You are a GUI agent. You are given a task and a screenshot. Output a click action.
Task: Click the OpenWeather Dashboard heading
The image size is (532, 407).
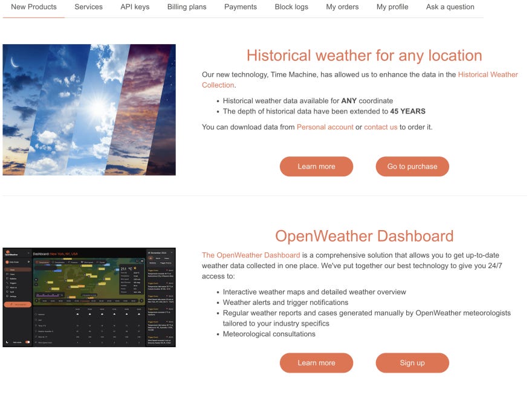365,236
